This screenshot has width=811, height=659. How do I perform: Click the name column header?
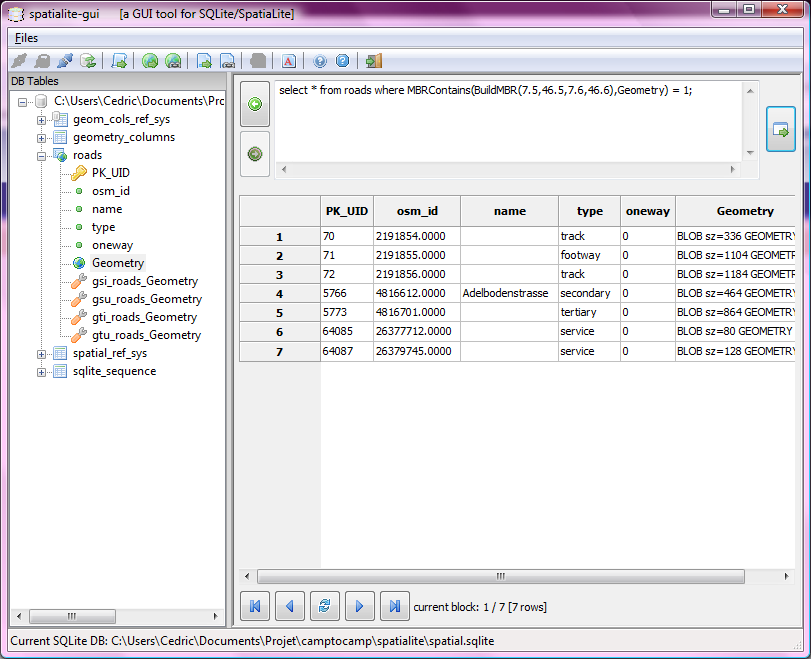[x=509, y=211]
